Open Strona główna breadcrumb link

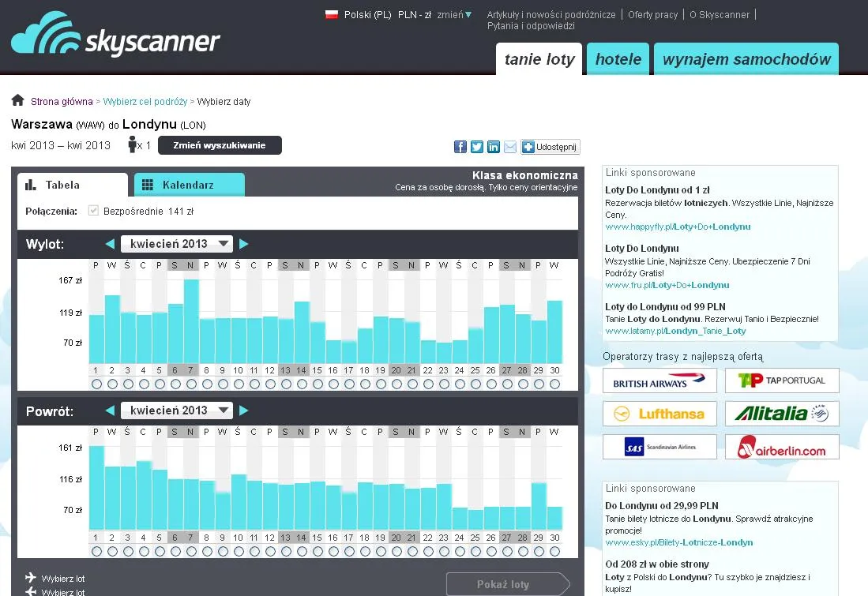[62, 101]
